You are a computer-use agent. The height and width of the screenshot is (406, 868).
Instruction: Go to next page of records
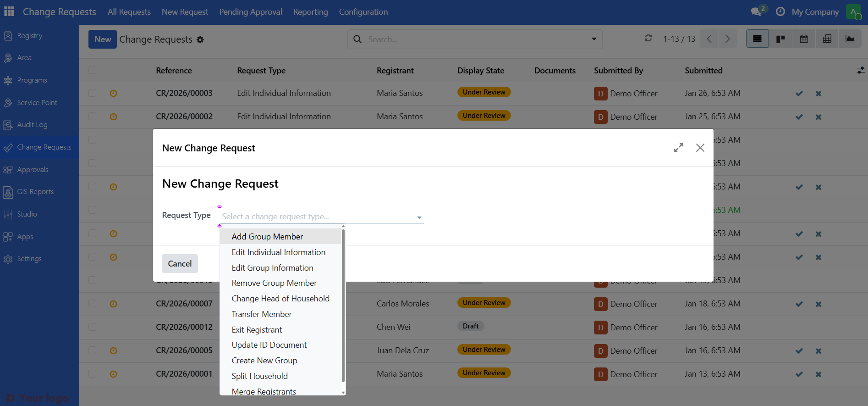[728, 39]
